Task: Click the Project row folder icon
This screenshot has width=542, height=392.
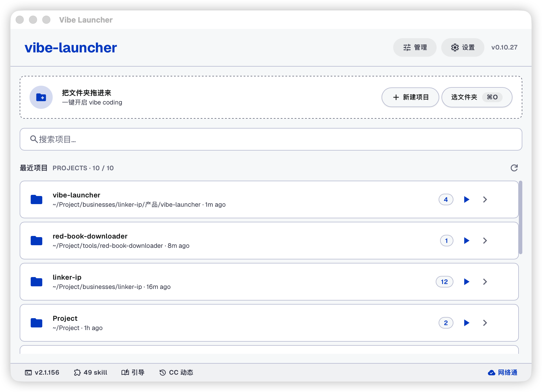Action: click(x=36, y=323)
